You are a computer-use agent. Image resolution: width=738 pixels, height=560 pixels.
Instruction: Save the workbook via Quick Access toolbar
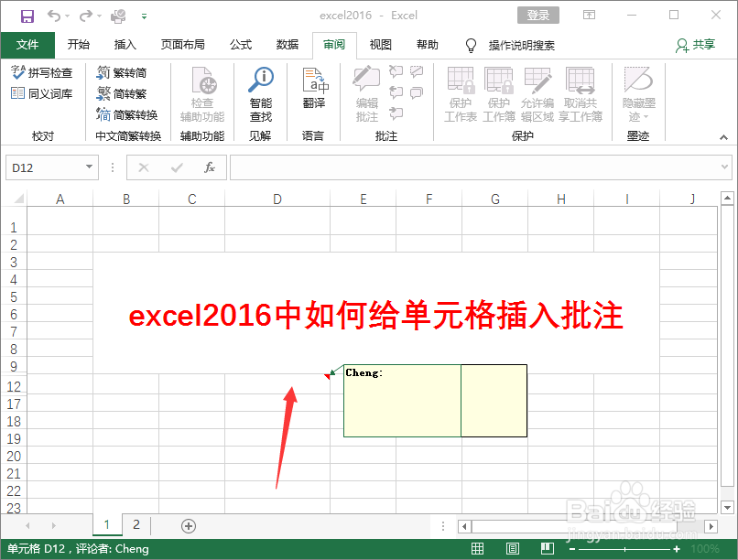pyautogui.click(x=26, y=15)
